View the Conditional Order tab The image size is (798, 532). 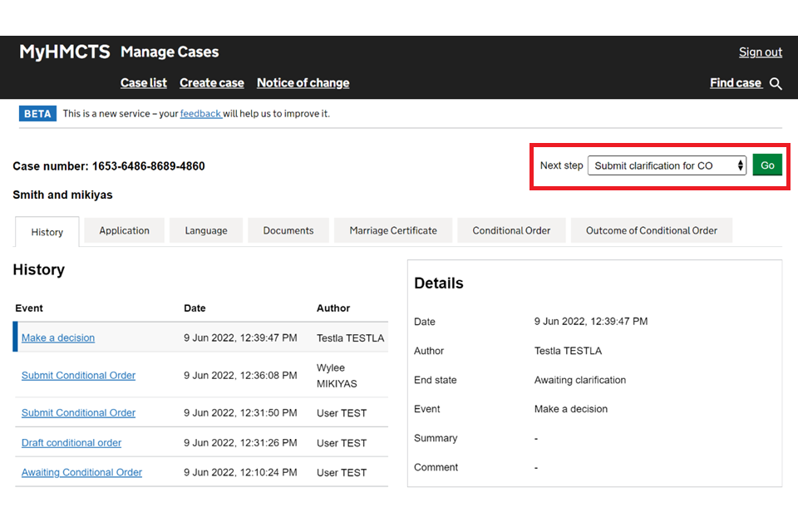pyautogui.click(x=511, y=231)
